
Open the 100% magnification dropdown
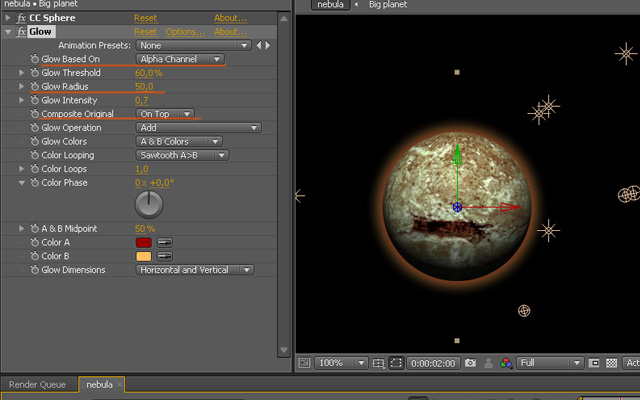pyautogui.click(x=341, y=363)
